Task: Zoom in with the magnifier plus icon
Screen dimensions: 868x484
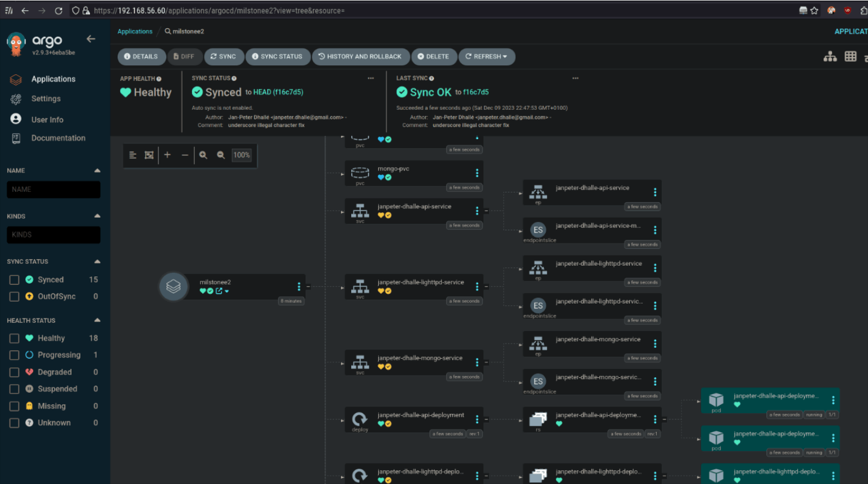Action: click(203, 155)
